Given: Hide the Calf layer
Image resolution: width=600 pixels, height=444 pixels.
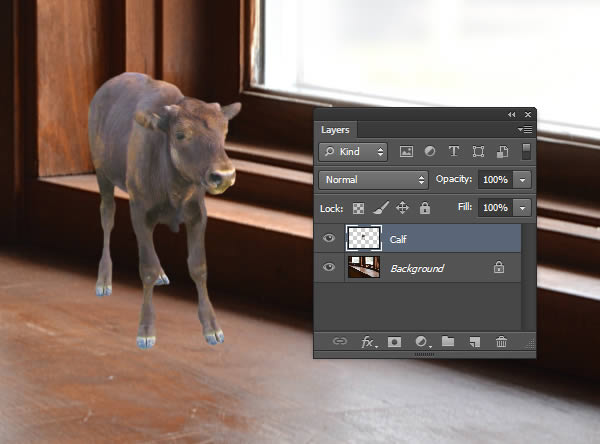Looking at the screenshot, I should point(329,238).
